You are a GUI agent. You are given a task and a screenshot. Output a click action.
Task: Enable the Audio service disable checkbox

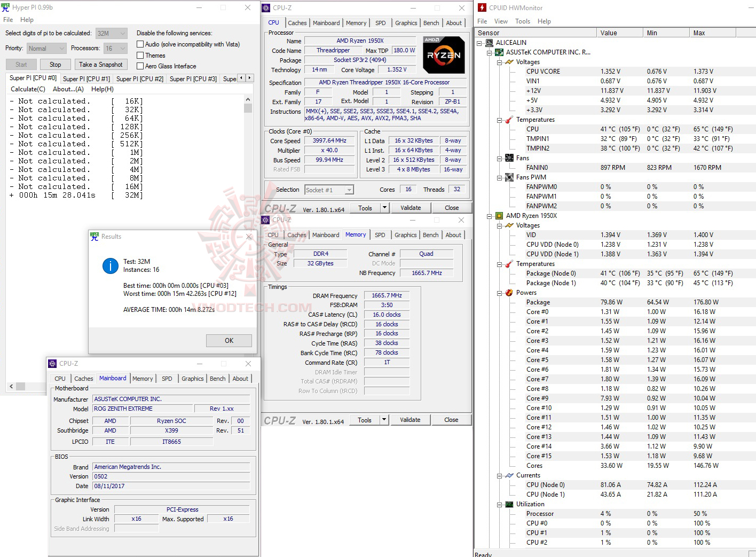pyautogui.click(x=140, y=44)
